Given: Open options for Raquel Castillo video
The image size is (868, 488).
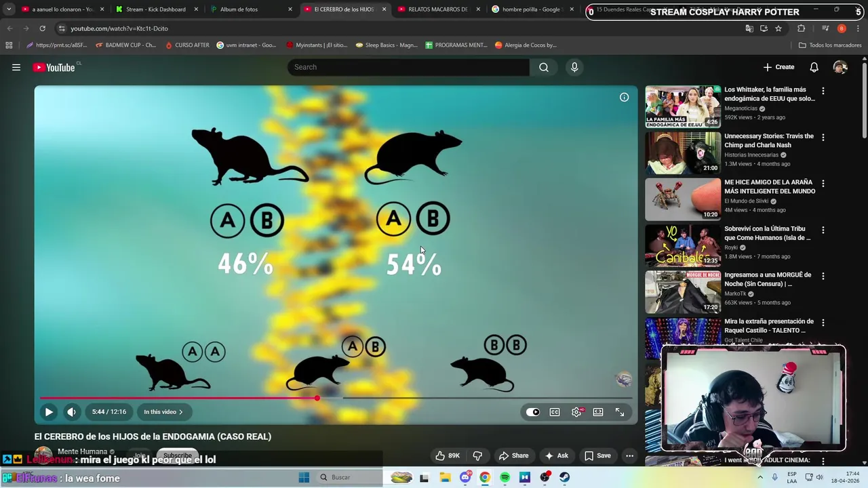Looking at the screenshot, I should click(823, 323).
